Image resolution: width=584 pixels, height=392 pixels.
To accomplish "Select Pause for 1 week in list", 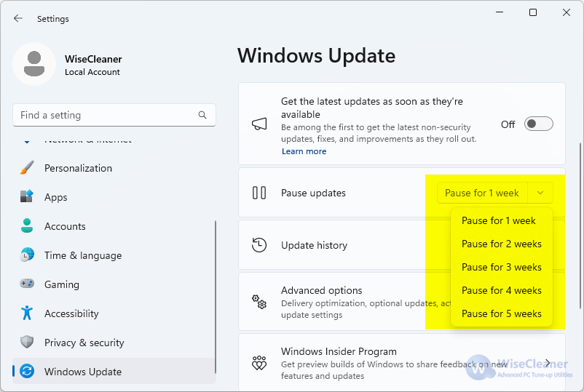I will pyautogui.click(x=501, y=220).
